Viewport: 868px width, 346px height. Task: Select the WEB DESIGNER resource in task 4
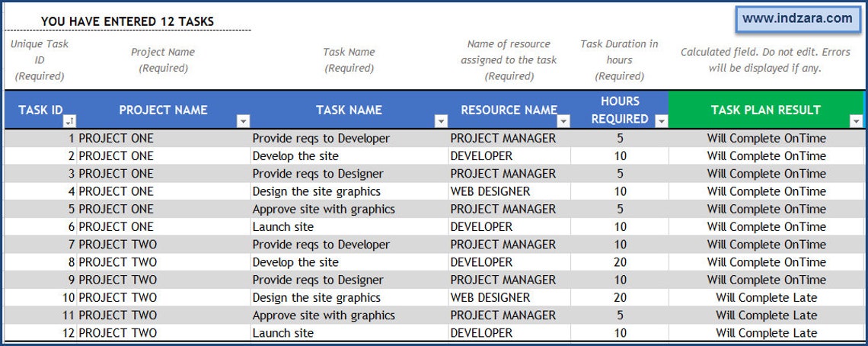[509, 191]
